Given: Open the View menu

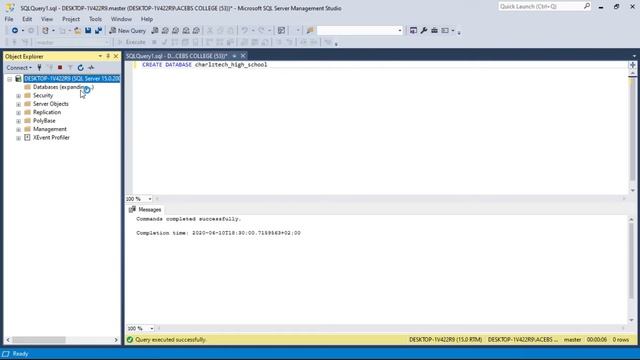Looking at the screenshot, I should pos(47,19).
